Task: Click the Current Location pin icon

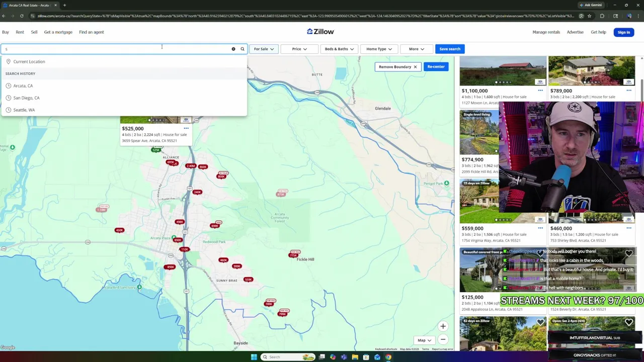Action: point(8,61)
